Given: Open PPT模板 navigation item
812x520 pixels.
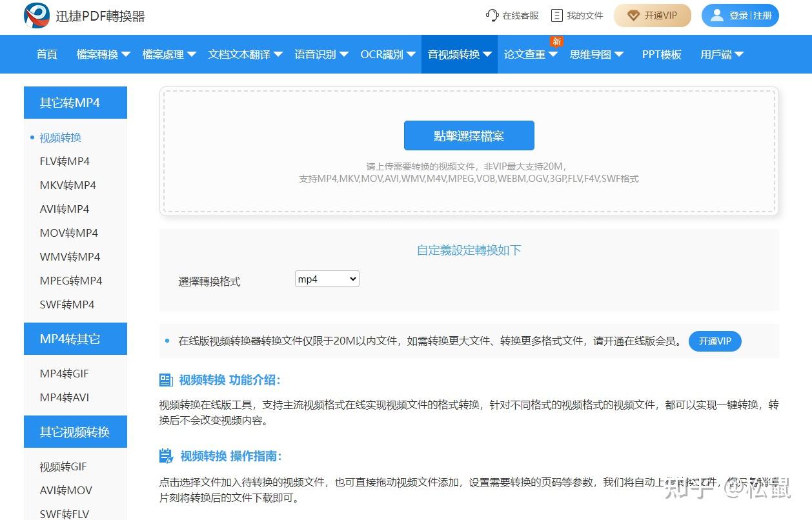Looking at the screenshot, I should point(662,54).
